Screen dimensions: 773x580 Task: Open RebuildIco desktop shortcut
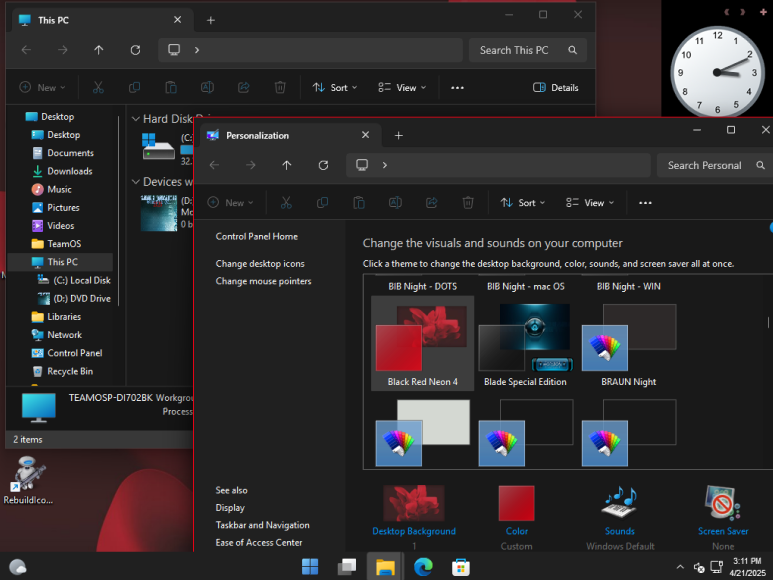[28, 480]
